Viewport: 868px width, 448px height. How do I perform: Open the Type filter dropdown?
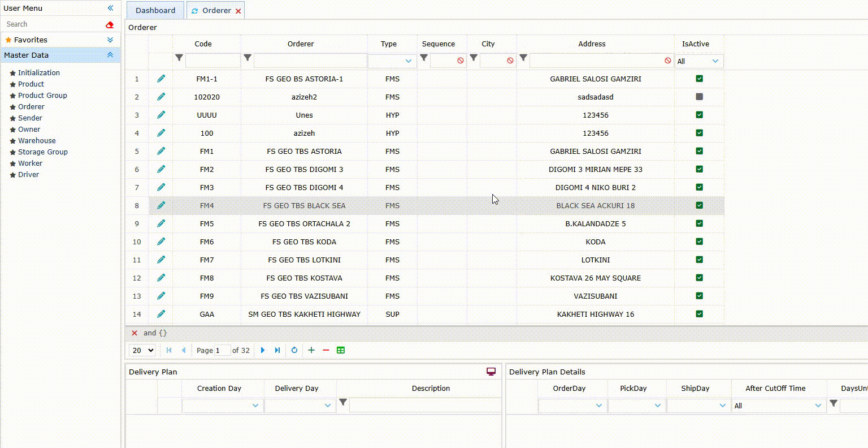pyautogui.click(x=408, y=60)
